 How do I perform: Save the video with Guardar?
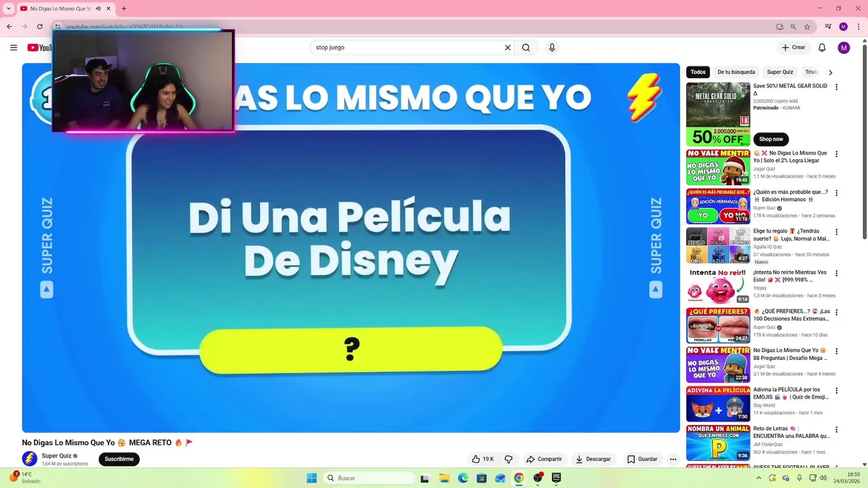[642, 459]
